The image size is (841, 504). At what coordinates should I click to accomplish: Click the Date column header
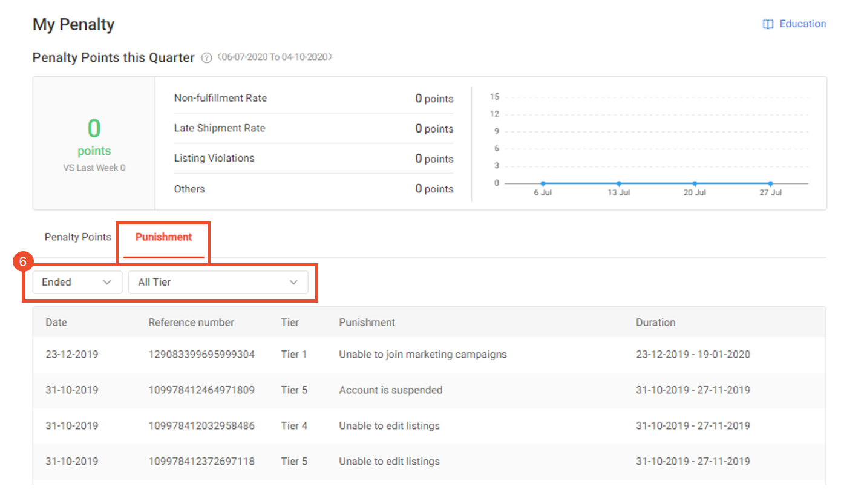tap(56, 322)
